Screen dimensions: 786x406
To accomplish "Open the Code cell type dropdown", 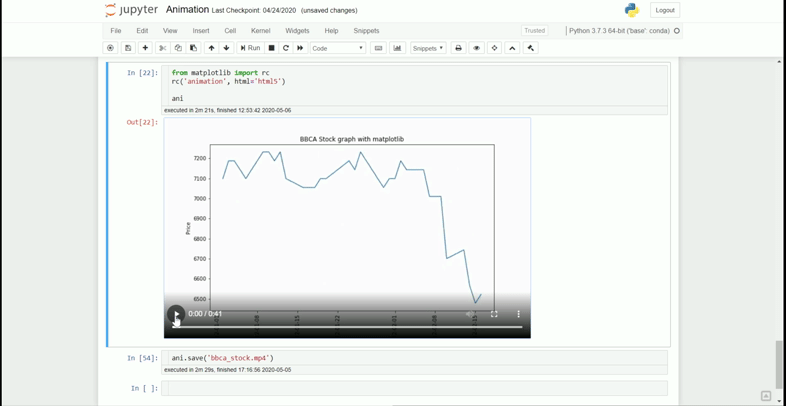I will (x=338, y=48).
